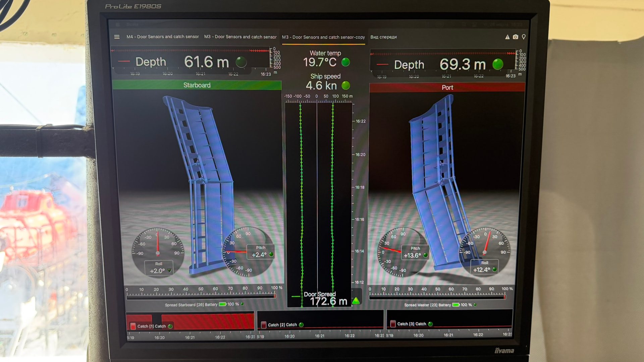644x362 pixels.
Task: Toggle the Catch [2] indicator box
Action: [264, 324]
